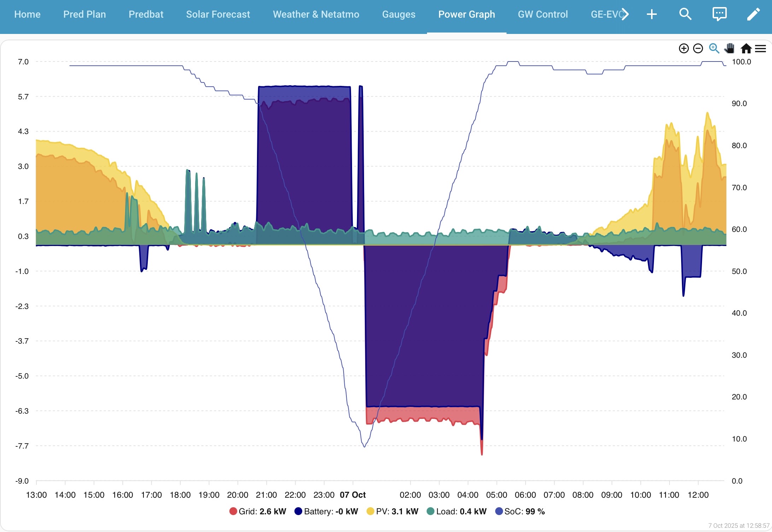Click the pencil edit dashboard icon
Viewport: 772px width, 532px height.
(753, 14)
